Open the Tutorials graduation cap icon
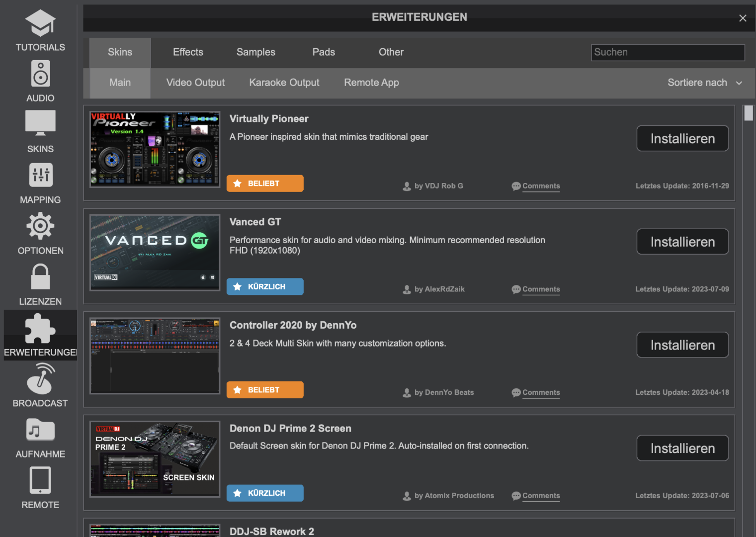 click(x=40, y=23)
